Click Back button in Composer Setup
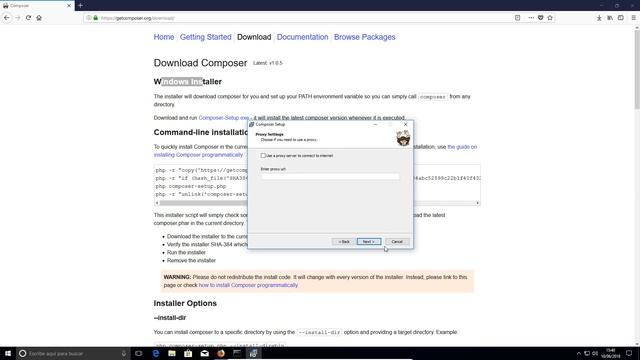The width and height of the screenshot is (640, 360). point(344,242)
